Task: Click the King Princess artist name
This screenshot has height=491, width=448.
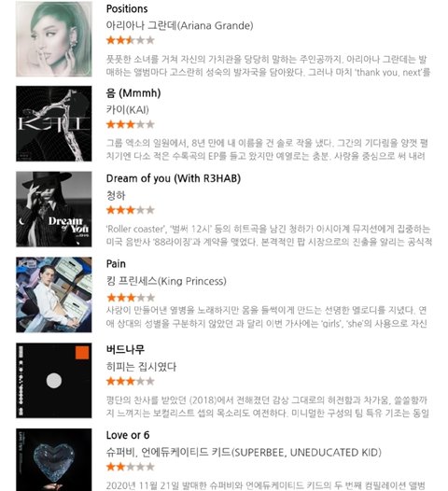Action: click(x=166, y=281)
